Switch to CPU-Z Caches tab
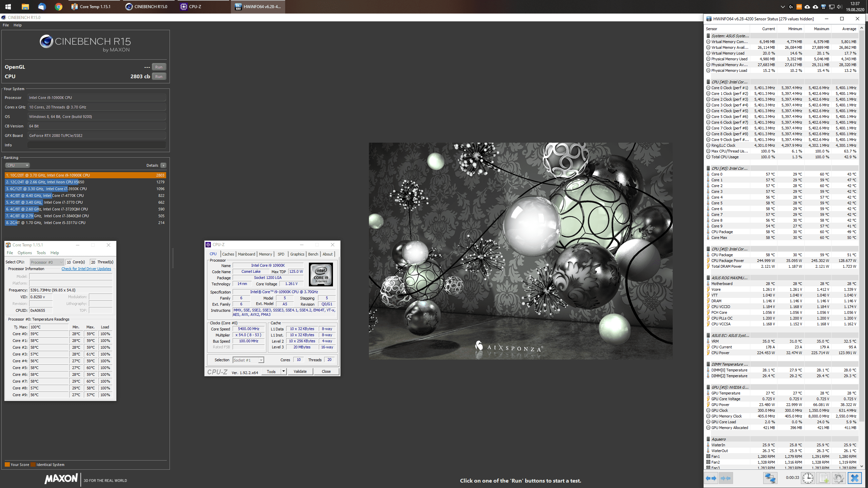 point(228,254)
